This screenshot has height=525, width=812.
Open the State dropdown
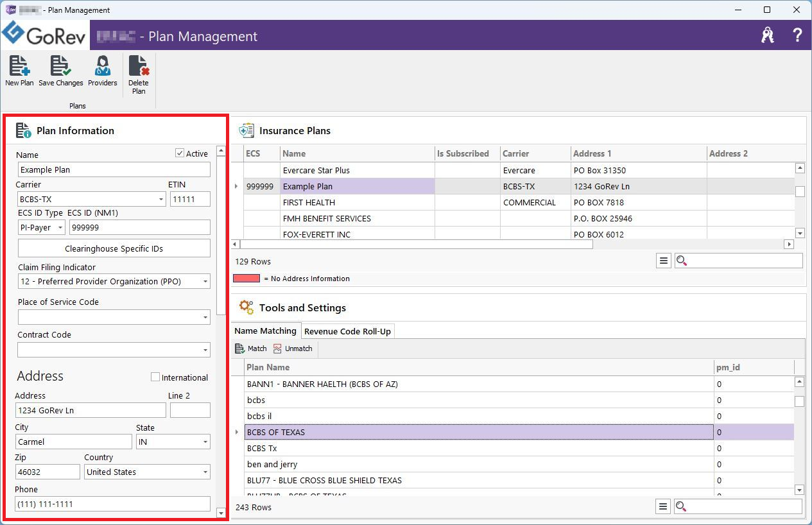pos(205,442)
